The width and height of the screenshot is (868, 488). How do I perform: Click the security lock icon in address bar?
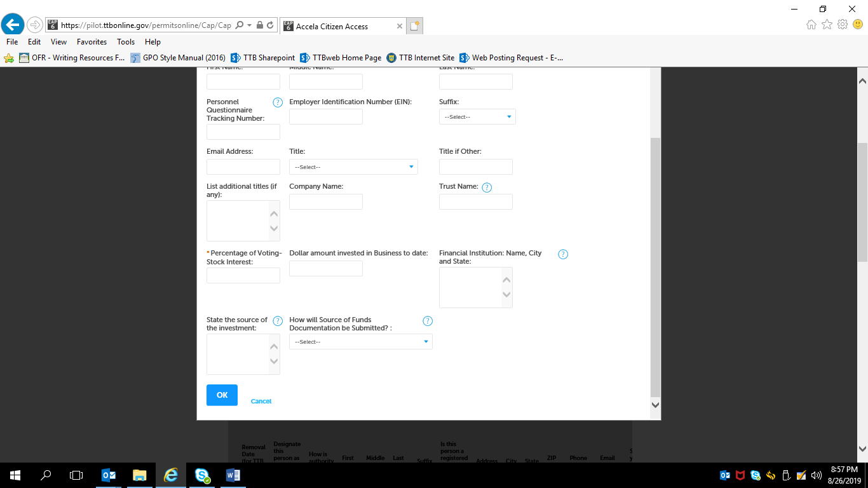tap(260, 25)
